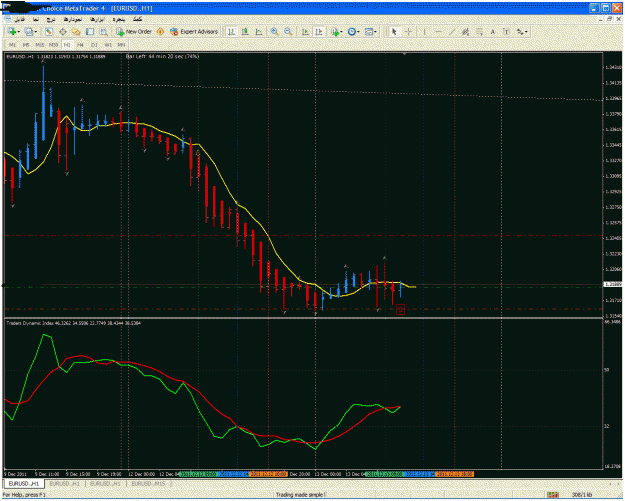This screenshot has height=501, width=625.
Task: Click the connection status bars icon
Action: point(552,495)
